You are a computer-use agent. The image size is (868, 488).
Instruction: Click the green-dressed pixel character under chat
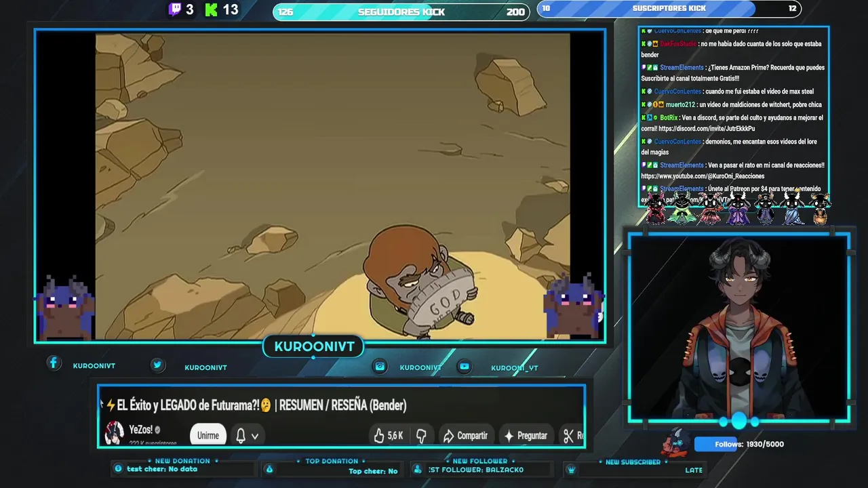point(682,207)
